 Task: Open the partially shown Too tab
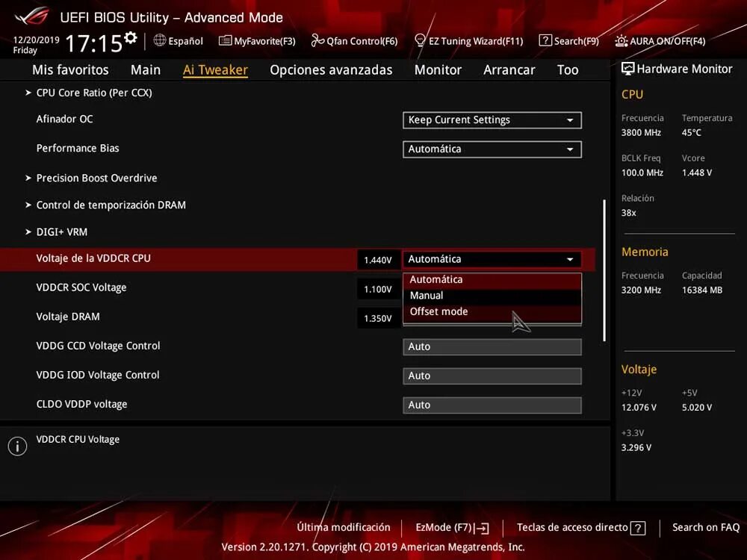(x=568, y=70)
